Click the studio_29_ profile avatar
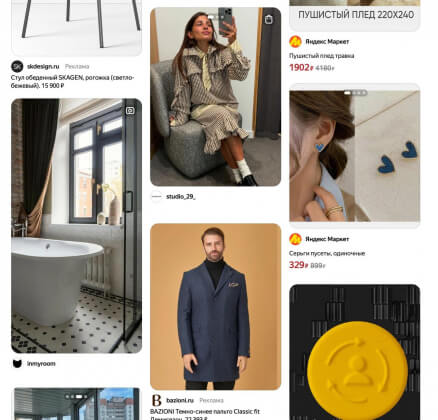This screenshot has height=420, width=438. (x=156, y=197)
